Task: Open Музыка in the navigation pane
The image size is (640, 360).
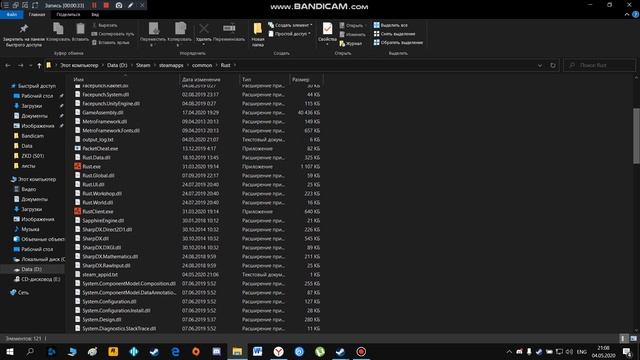Action: [x=30, y=229]
